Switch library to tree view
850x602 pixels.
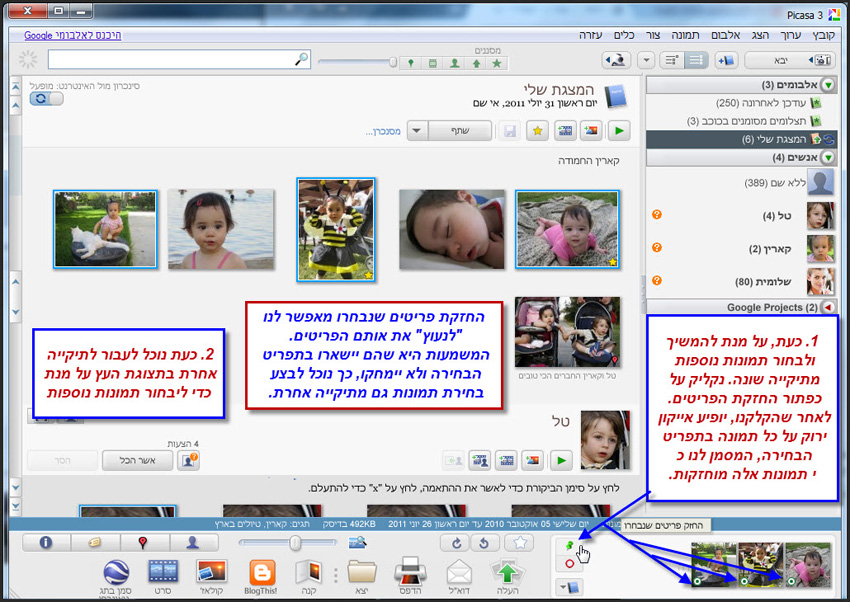tap(672, 60)
